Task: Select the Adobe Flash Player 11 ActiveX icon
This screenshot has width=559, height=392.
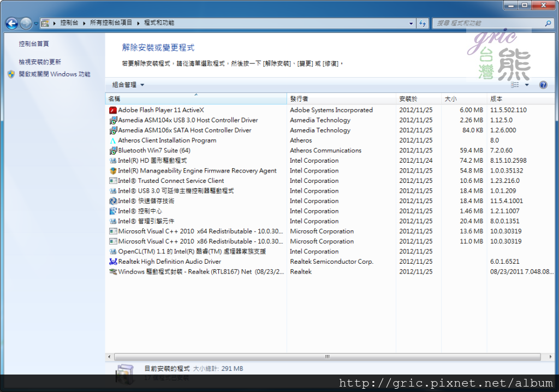Action: (x=113, y=110)
